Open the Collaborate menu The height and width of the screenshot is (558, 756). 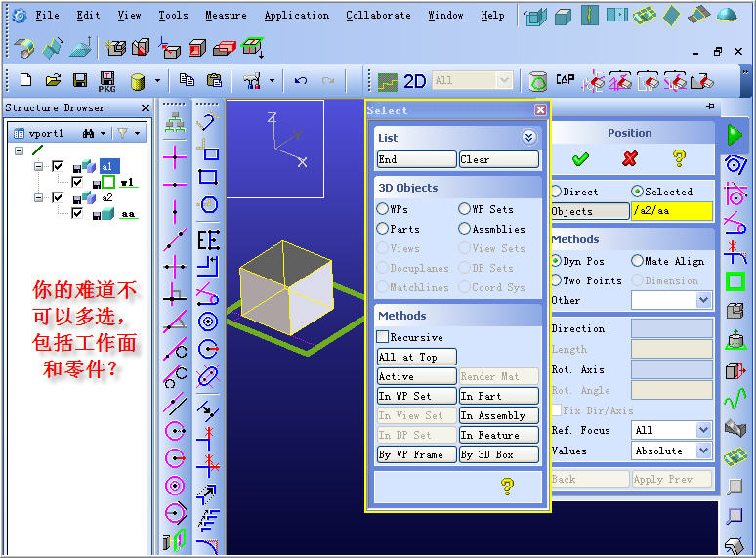point(378,16)
